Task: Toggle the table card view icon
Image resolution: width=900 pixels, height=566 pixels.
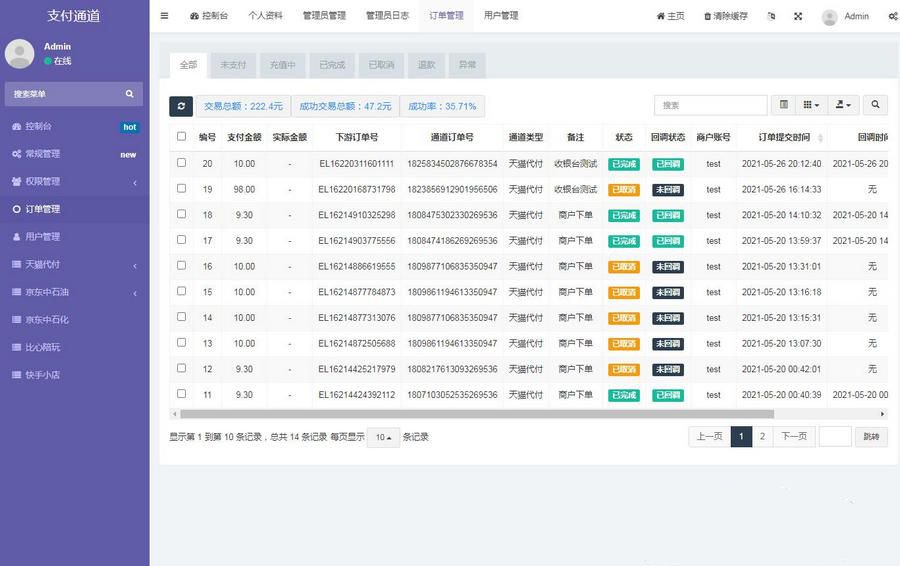Action: click(784, 105)
